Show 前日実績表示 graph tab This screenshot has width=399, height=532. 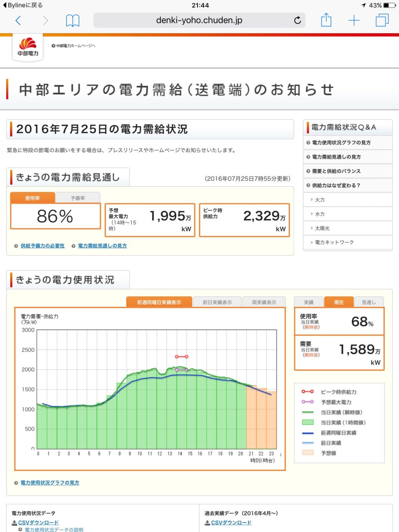(217, 302)
